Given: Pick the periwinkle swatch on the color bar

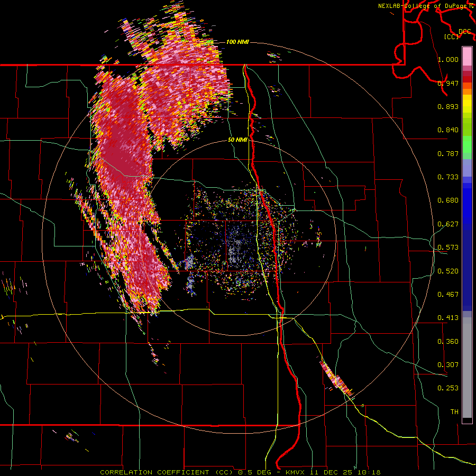Looking at the screenshot, I should point(467,168).
